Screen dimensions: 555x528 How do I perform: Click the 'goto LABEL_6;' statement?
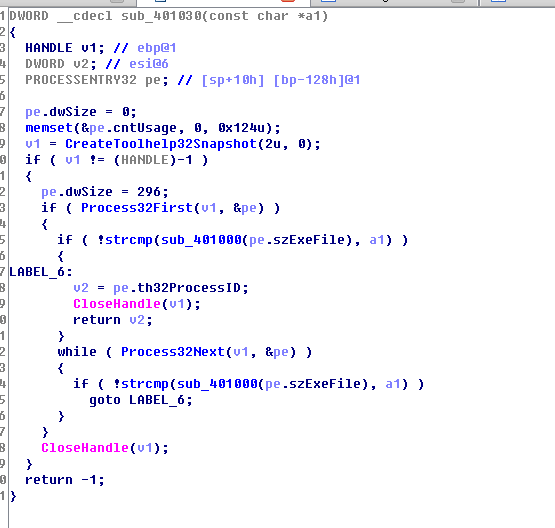point(141,400)
